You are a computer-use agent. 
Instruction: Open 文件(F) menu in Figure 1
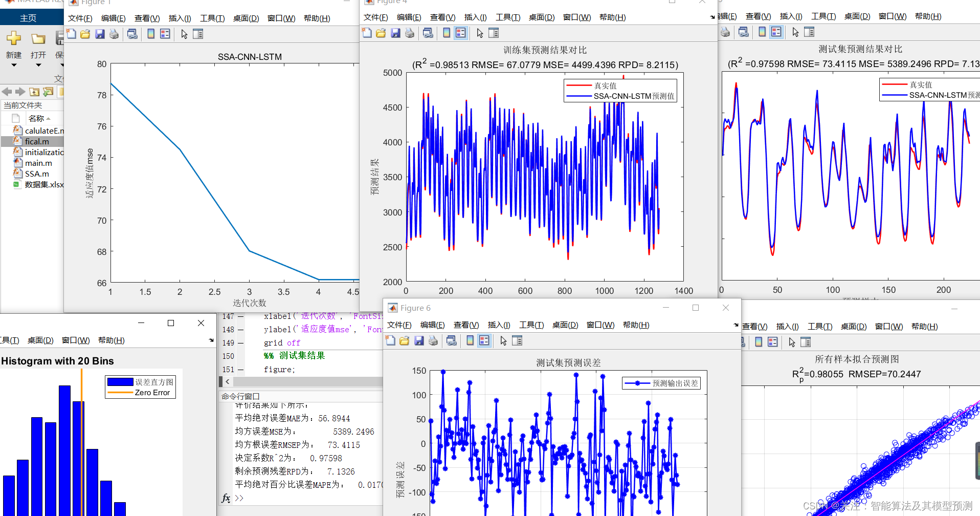click(x=80, y=18)
